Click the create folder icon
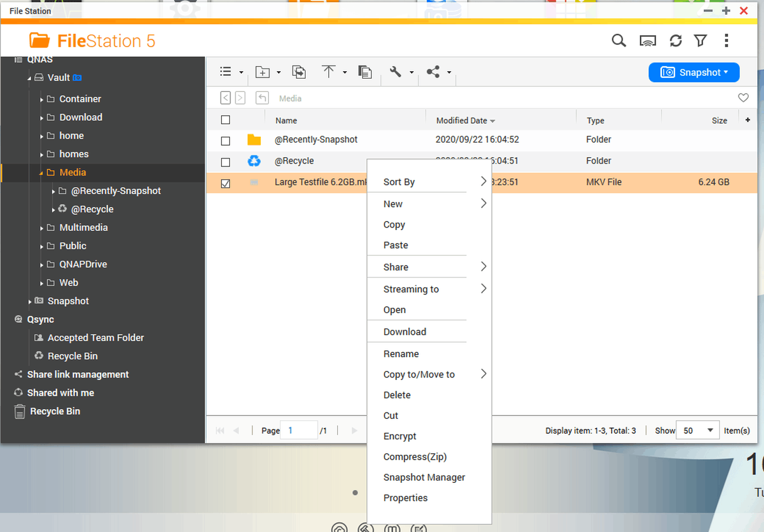Viewport: 764px width, 532px height. tap(262, 72)
